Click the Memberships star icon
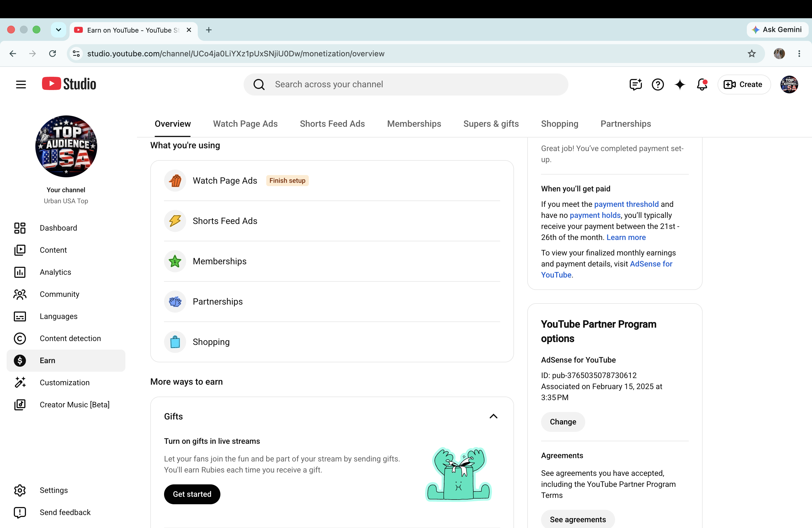This screenshot has height=528, width=812. click(175, 261)
